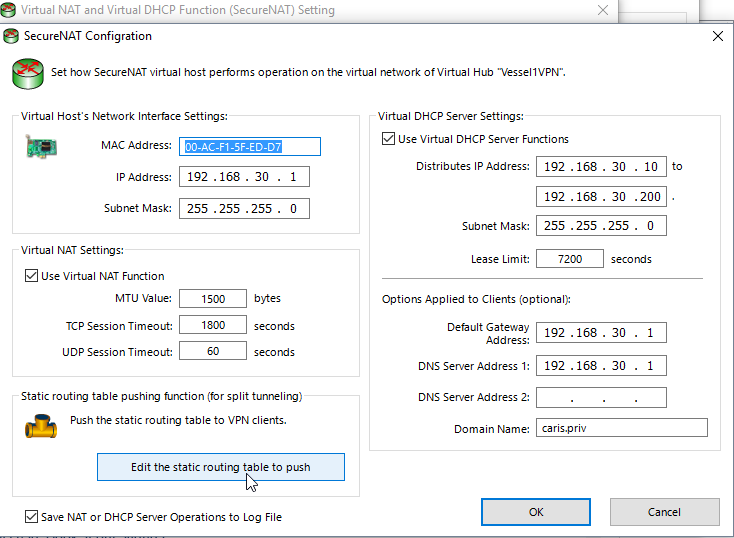Click the SecureNAT router icon in title bar
Viewport: 734px width, 538px height.
click(x=10, y=36)
